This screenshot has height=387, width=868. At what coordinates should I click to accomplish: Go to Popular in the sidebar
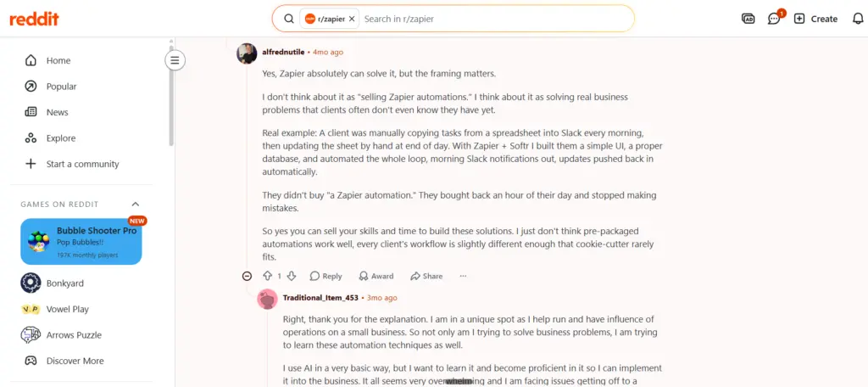61,87
